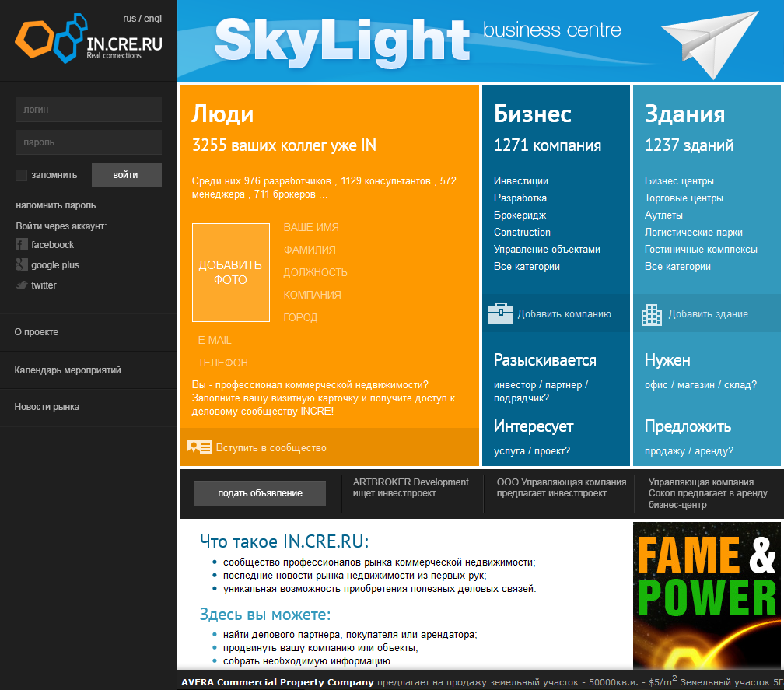This screenshot has height=690, width=784.
Task: Click the Twitter bird icon
Action: (22, 285)
